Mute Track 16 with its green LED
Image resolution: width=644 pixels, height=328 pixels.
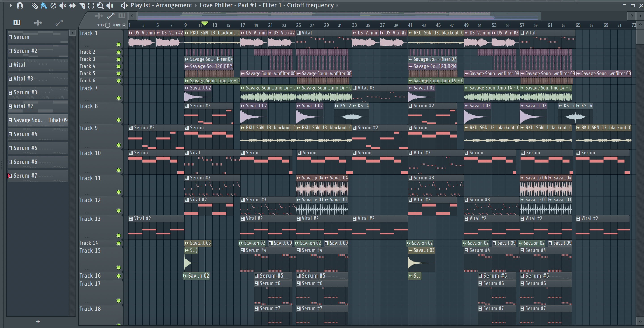pos(119,276)
